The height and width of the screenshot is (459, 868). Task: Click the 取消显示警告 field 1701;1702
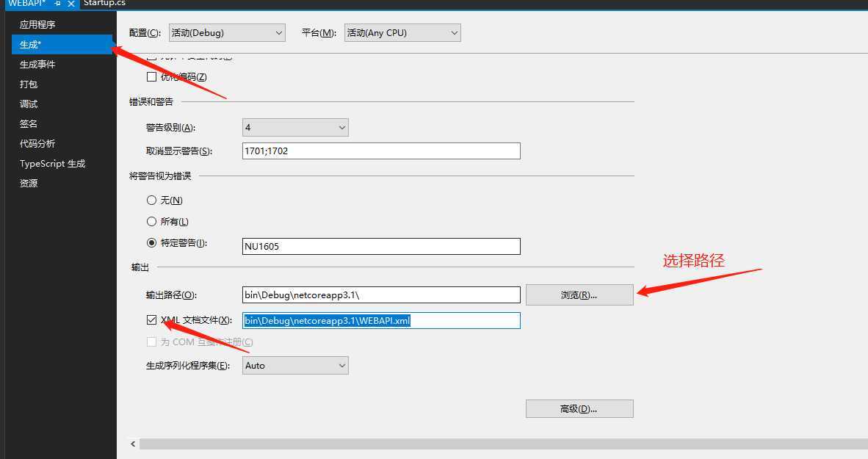pos(381,151)
